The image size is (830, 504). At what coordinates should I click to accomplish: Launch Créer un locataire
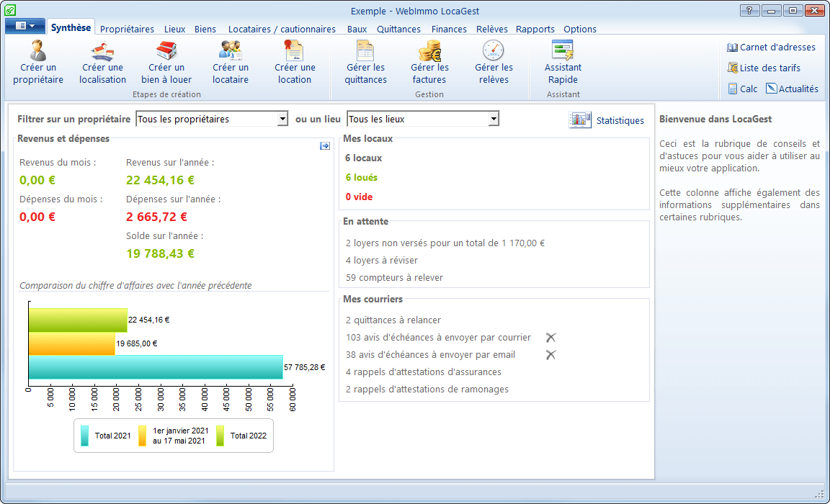point(231,50)
